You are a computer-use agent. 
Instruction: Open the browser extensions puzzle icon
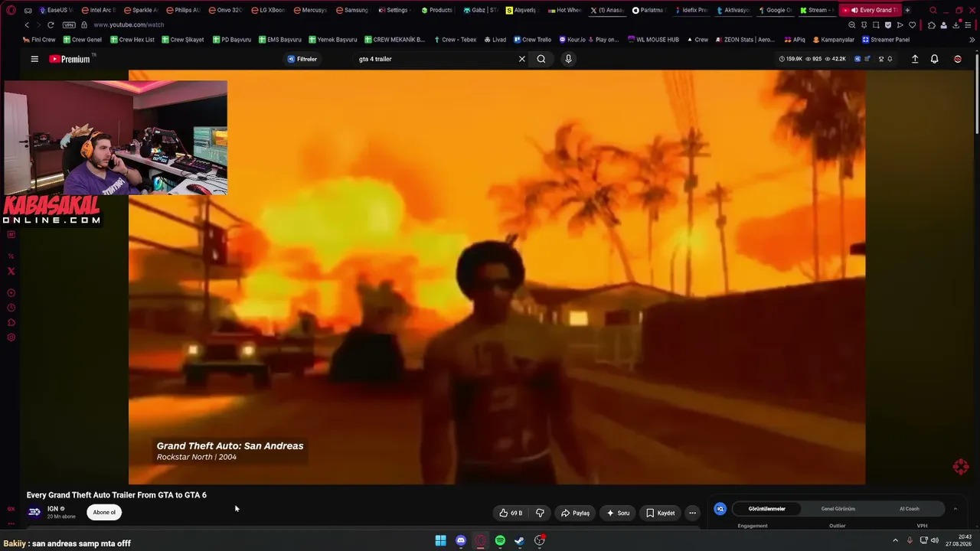pos(931,24)
